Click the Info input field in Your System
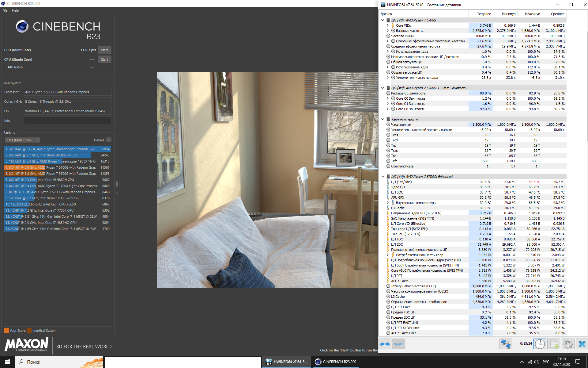 point(68,121)
